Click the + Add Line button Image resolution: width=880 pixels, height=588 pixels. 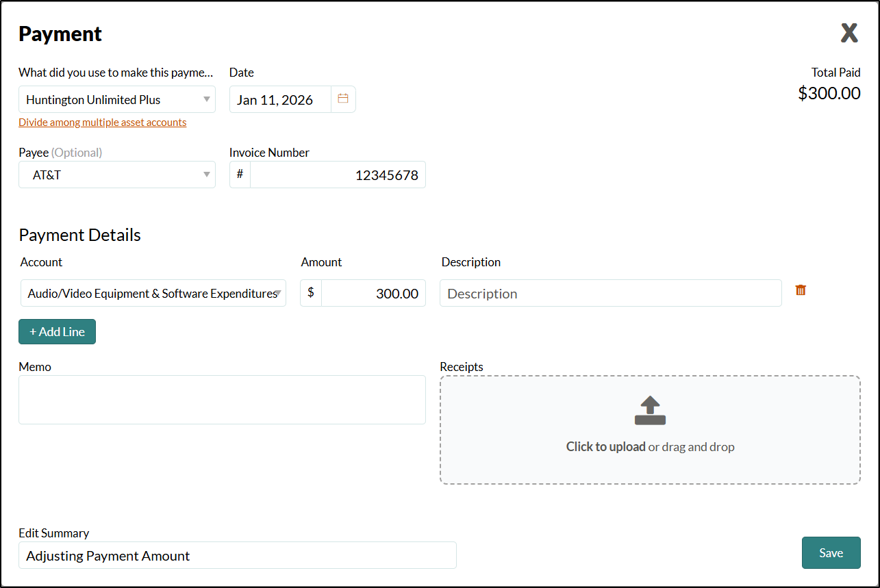point(57,331)
